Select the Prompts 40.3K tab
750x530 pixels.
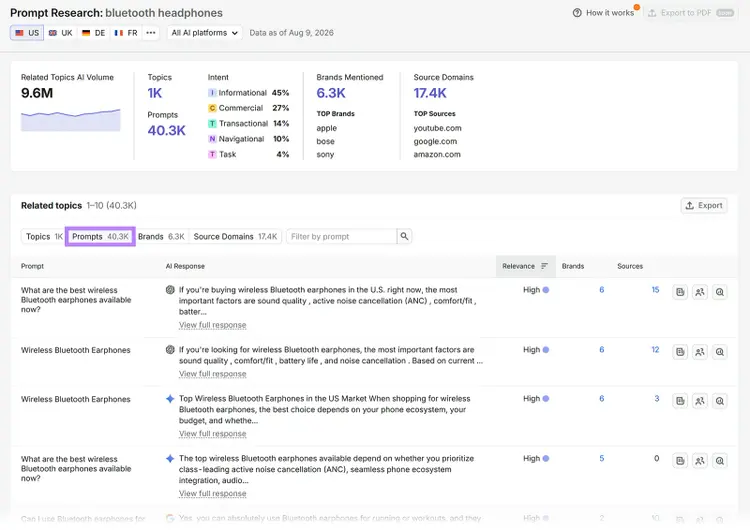100,237
